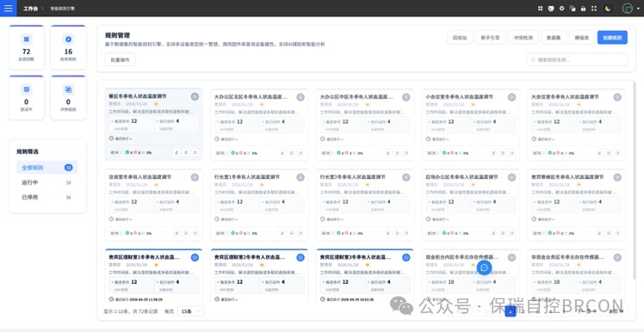Select 全部规则 filter in 规则筛选
The height and width of the screenshot is (332, 644).
(47, 168)
